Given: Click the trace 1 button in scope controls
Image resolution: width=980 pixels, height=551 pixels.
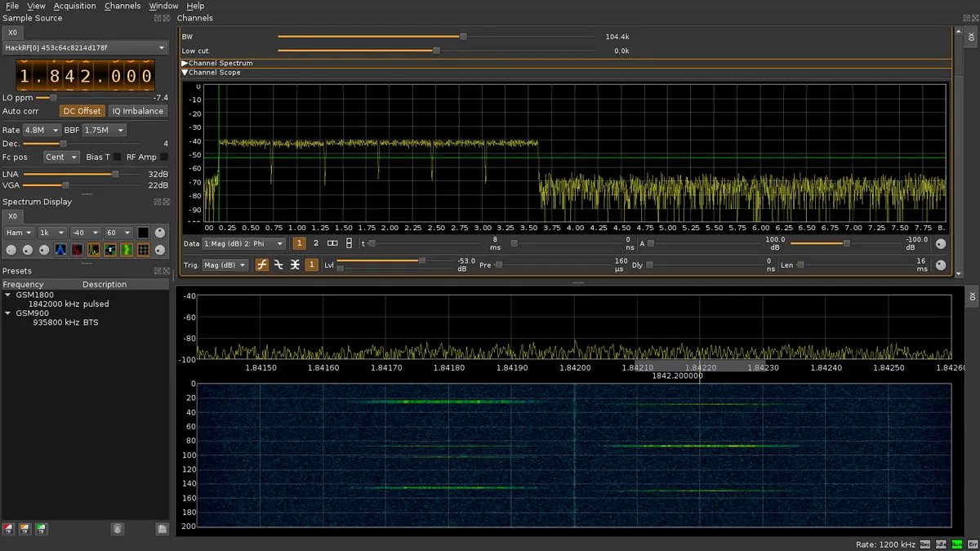Looking at the screenshot, I should click(299, 242).
